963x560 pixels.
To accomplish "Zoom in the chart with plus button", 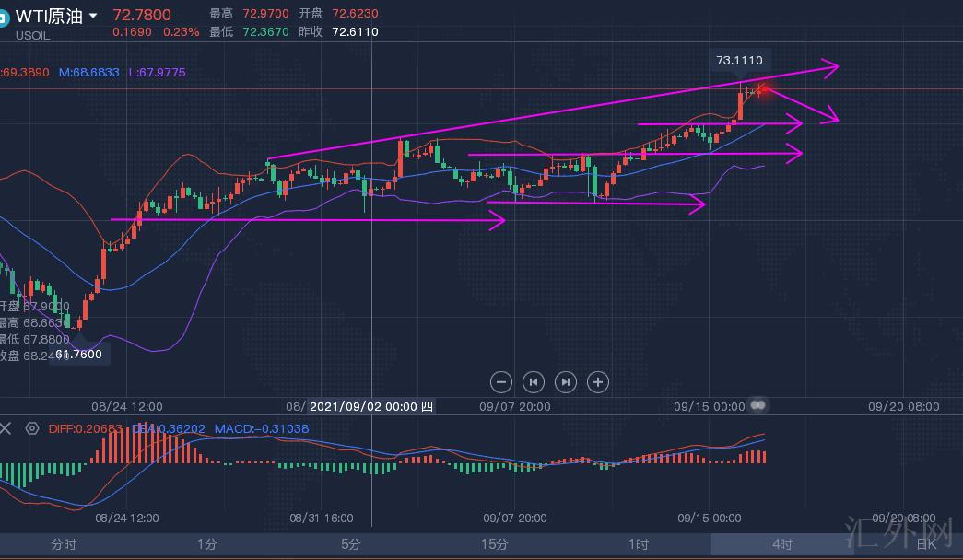I will pos(598,381).
